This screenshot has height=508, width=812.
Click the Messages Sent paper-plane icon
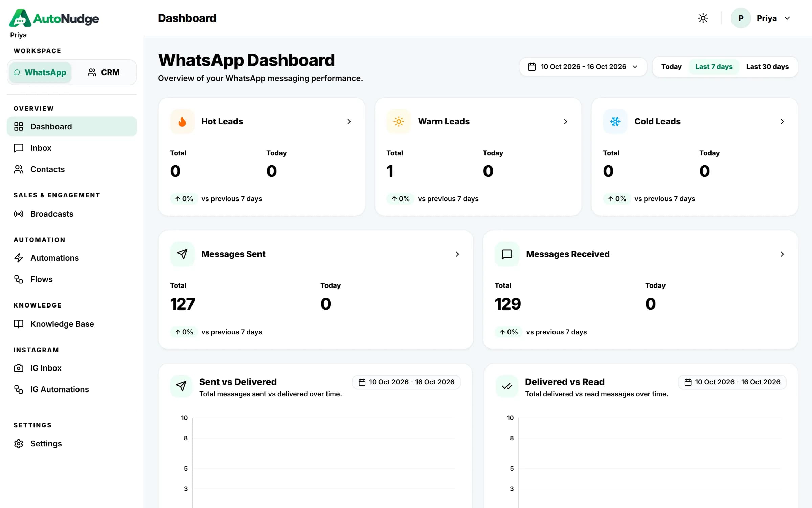pyautogui.click(x=182, y=254)
